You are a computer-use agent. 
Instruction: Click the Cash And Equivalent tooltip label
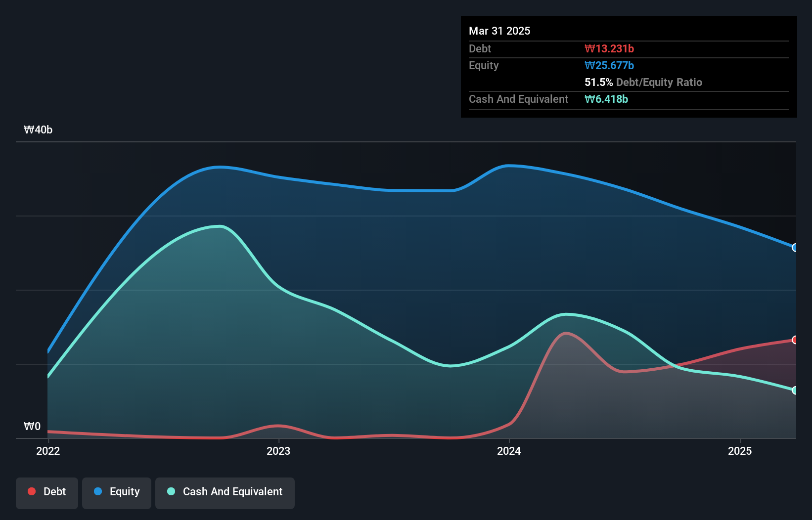[518, 99]
